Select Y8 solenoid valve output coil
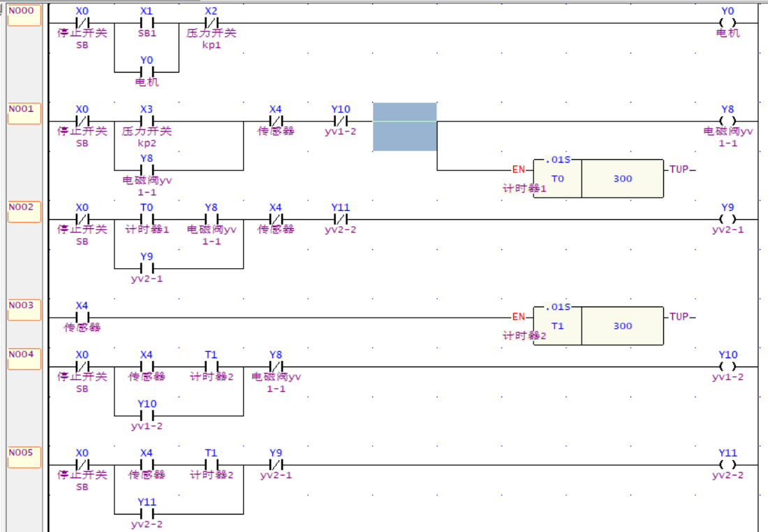Screen dimensions: 768x532 pos(728,121)
